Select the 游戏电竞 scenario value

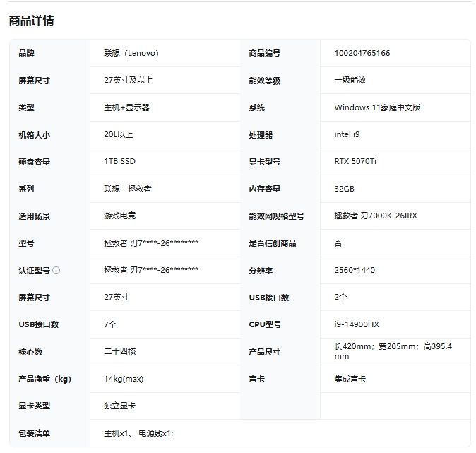(119, 216)
